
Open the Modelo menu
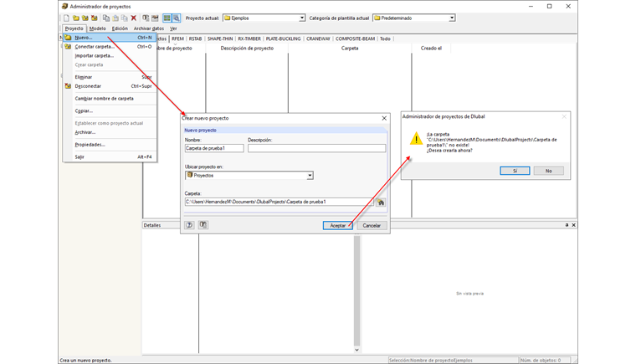pyautogui.click(x=97, y=28)
